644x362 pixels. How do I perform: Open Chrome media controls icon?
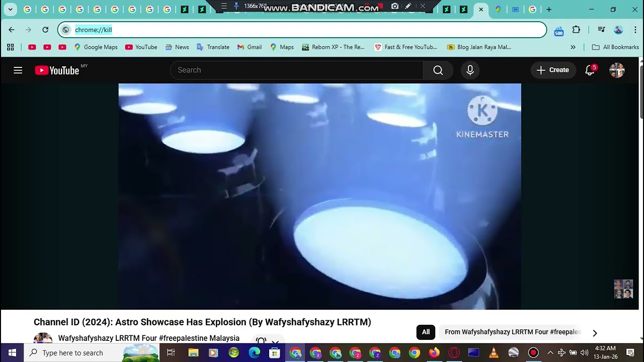tap(601, 30)
